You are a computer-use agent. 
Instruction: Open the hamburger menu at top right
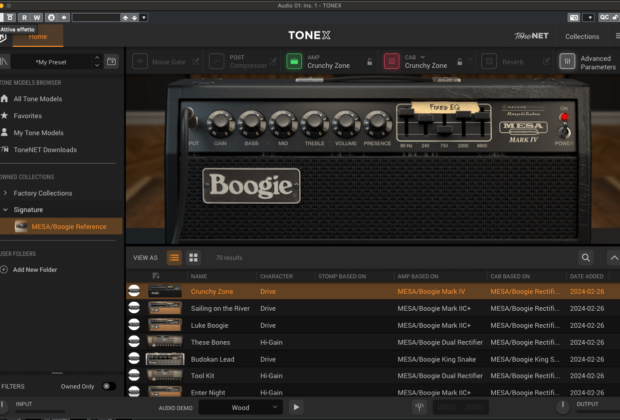click(x=618, y=36)
